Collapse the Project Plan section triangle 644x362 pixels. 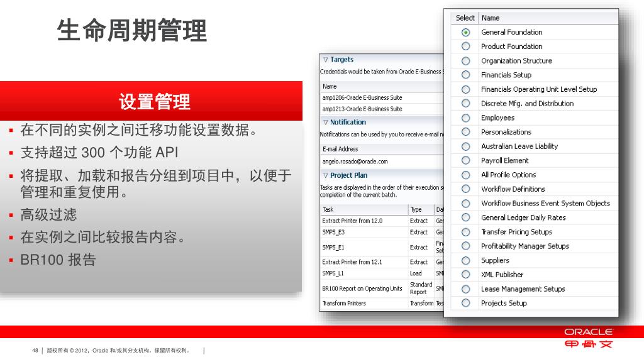point(325,176)
